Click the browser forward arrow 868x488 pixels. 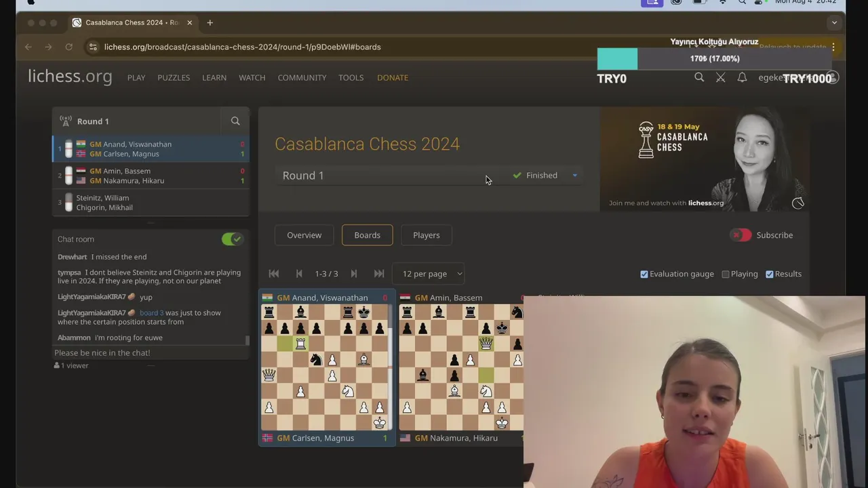coord(48,47)
